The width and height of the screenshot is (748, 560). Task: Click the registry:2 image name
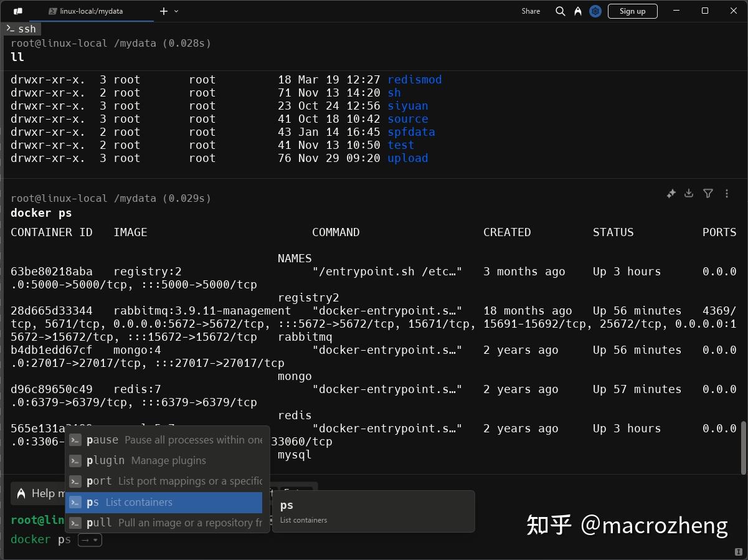(148, 272)
